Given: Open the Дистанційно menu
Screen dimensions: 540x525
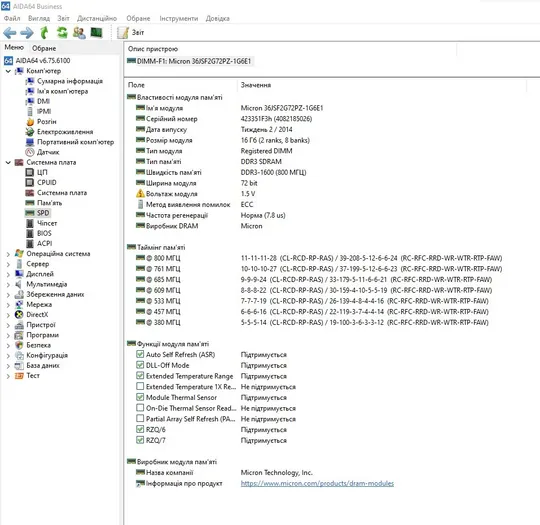Looking at the screenshot, I should (x=97, y=18).
